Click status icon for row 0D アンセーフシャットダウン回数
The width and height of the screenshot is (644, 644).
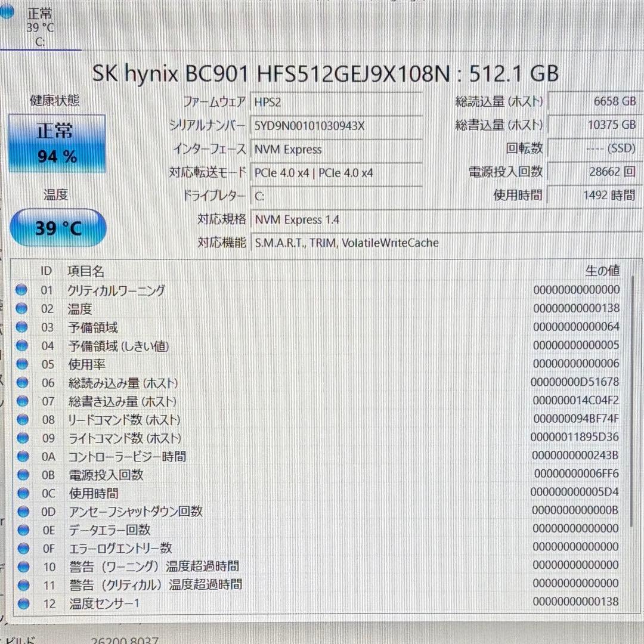click(23, 512)
